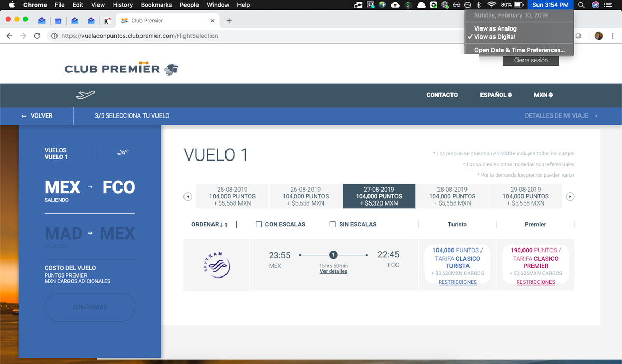This screenshot has width=622, height=364.
Task: Click the airplane icon in navigation bar
Action: pyautogui.click(x=86, y=95)
